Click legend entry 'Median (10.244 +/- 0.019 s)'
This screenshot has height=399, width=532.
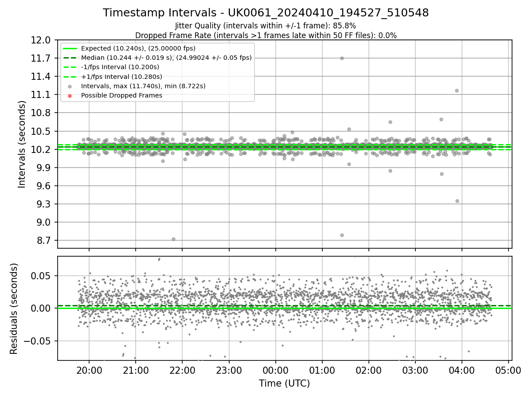166,58
